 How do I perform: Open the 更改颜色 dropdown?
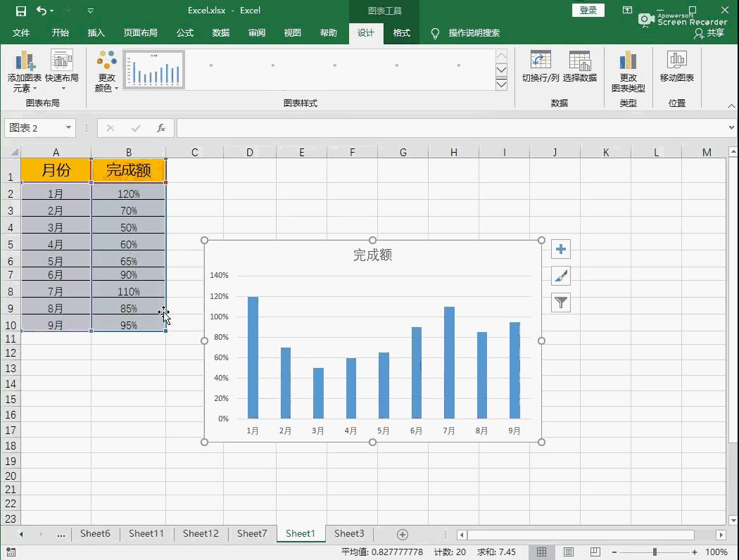(105, 69)
